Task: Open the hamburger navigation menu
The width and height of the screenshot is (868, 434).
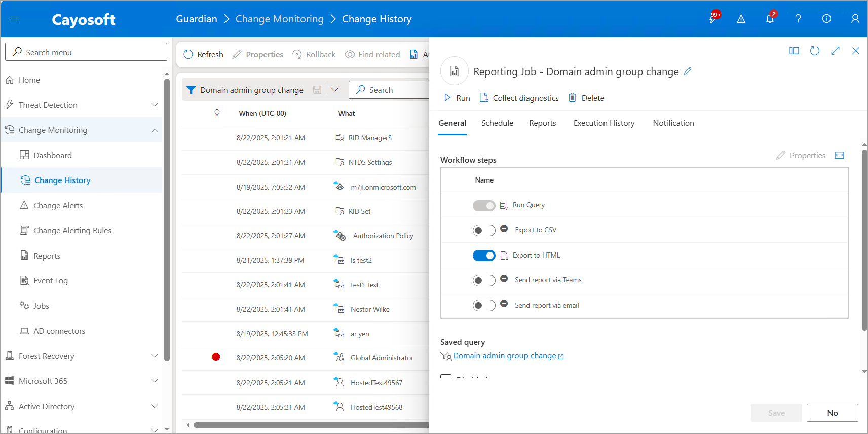Action: pyautogui.click(x=15, y=19)
